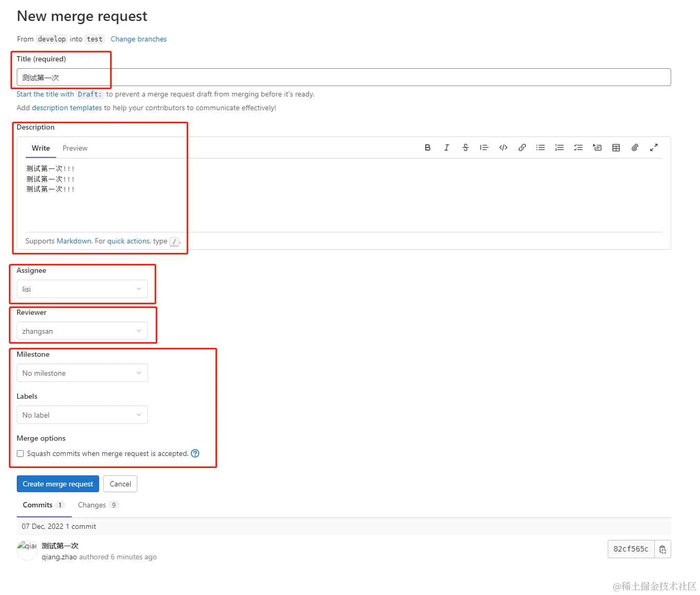Open the Reviewer dropdown showing zhangsan

click(x=82, y=331)
